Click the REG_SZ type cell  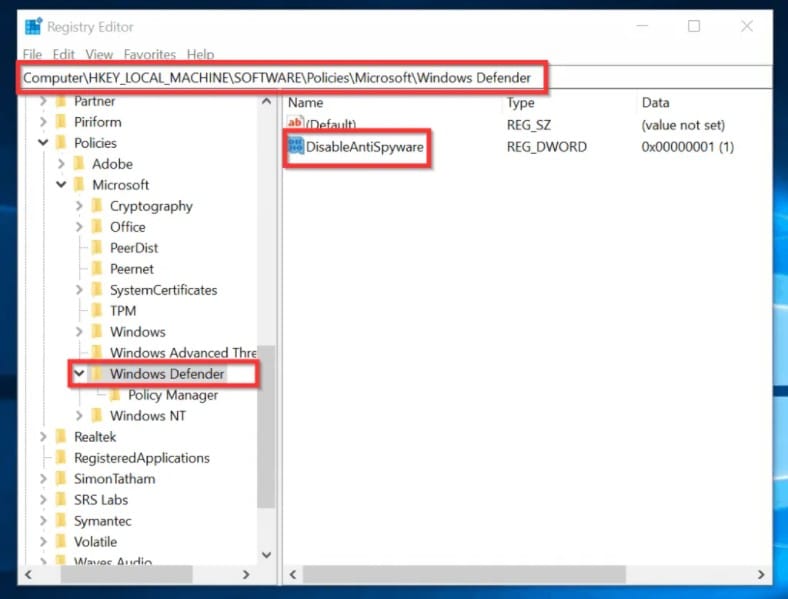pos(529,125)
